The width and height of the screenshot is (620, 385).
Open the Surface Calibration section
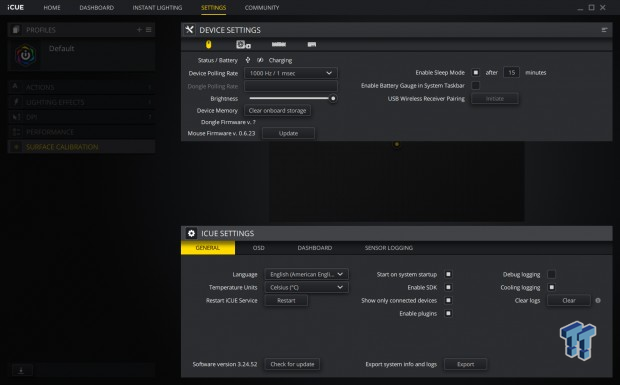[x=81, y=147]
